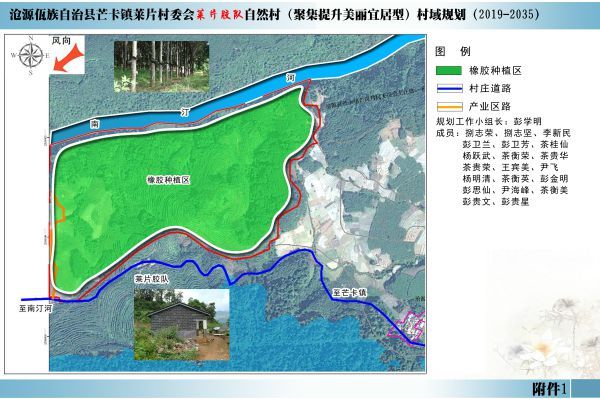Click the red 莱片胶队 title text

tap(220, 15)
